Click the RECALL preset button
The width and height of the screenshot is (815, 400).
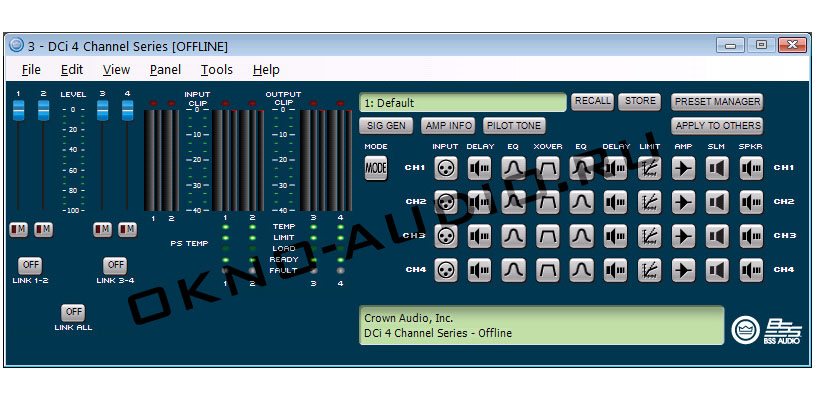tap(593, 102)
